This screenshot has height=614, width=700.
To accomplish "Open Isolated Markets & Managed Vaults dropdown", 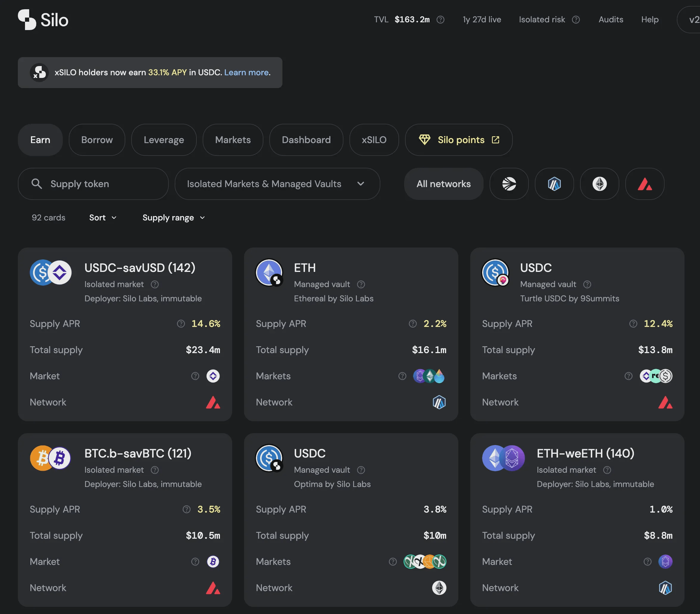I will [x=277, y=184].
